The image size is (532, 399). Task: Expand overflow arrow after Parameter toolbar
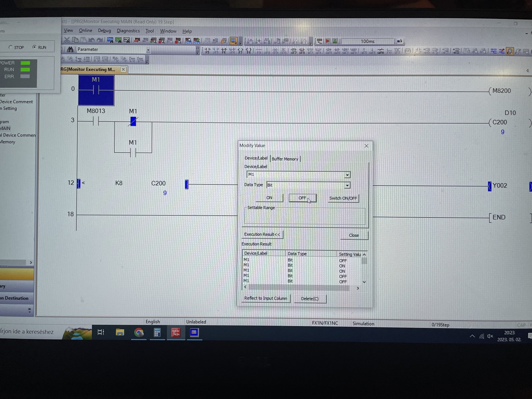click(198, 51)
